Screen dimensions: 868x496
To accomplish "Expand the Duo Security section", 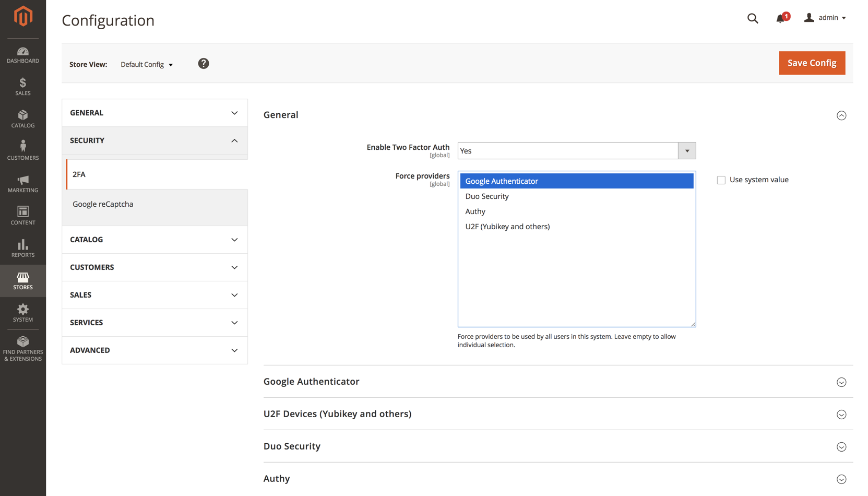I will pos(558,446).
